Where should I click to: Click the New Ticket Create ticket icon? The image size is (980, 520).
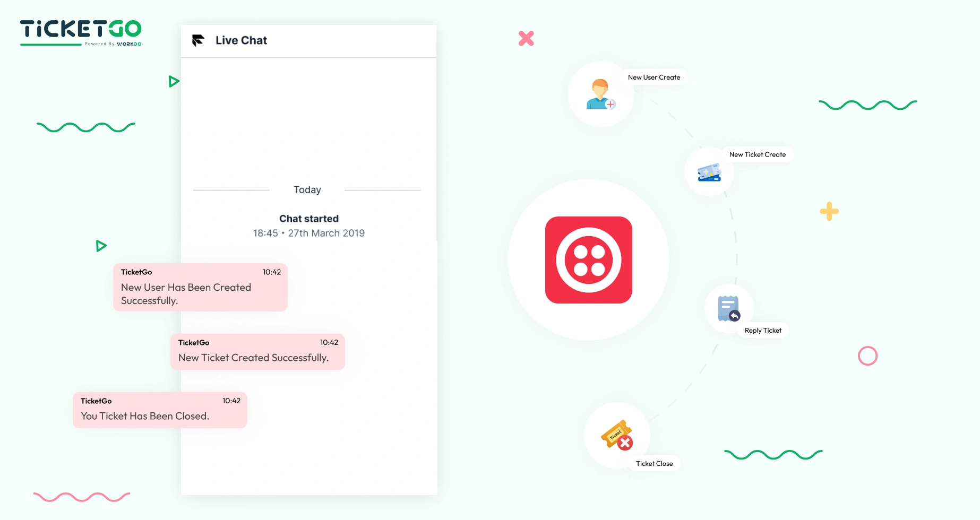[709, 172]
